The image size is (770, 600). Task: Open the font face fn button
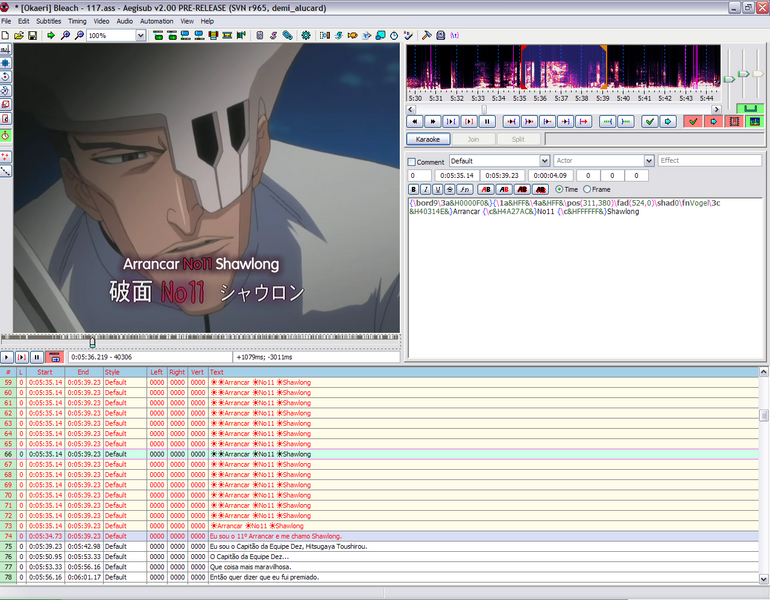coord(465,190)
